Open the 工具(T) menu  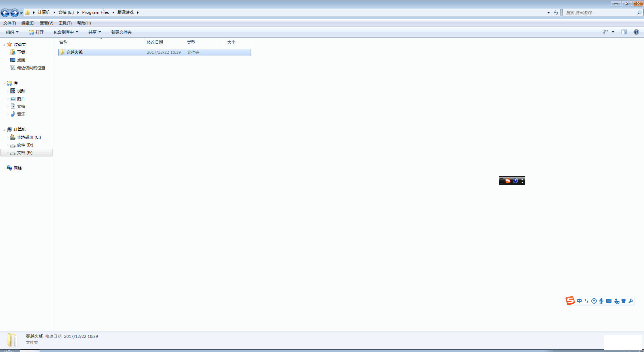[65, 23]
